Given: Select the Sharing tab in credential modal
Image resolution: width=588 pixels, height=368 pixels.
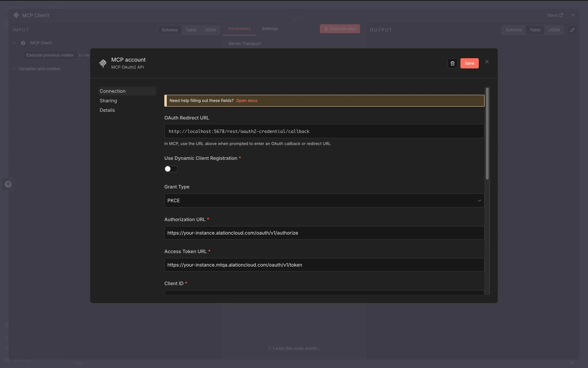Looking at the screenshot, I should pyautogui.click(x=108, y=101).
